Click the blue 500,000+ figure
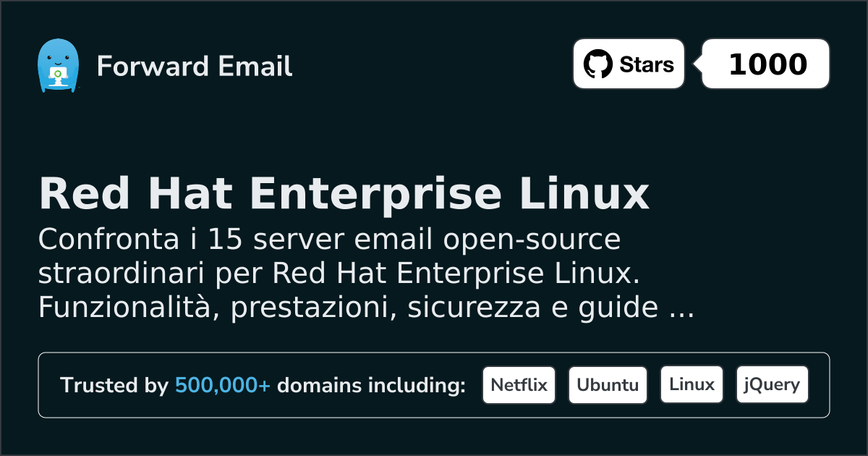Viewport: 868px width, 456px height. click(x=222, y=386)
